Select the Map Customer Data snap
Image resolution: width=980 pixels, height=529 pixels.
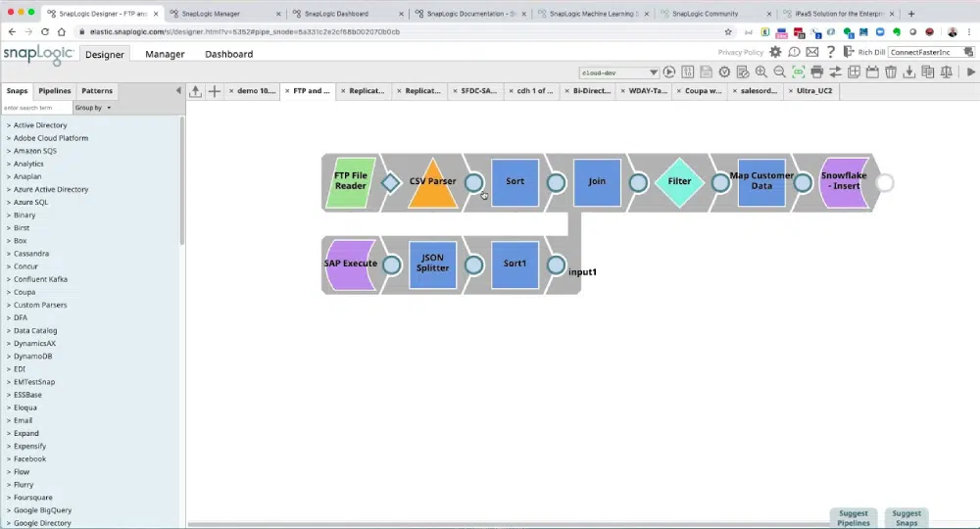click(x=761, y=182)
